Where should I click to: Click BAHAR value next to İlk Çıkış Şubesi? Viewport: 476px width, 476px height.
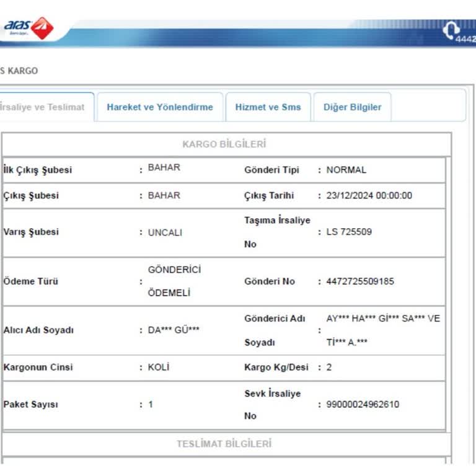(164, 167)
